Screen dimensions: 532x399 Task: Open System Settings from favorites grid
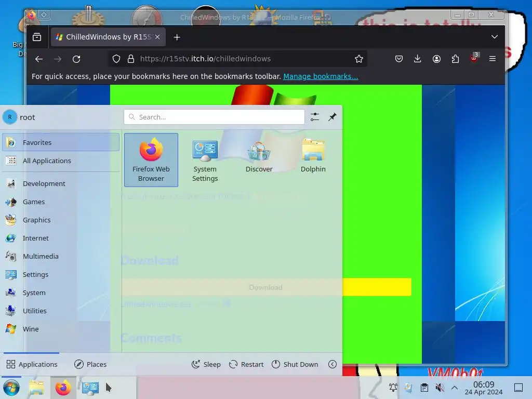(205, 160)
